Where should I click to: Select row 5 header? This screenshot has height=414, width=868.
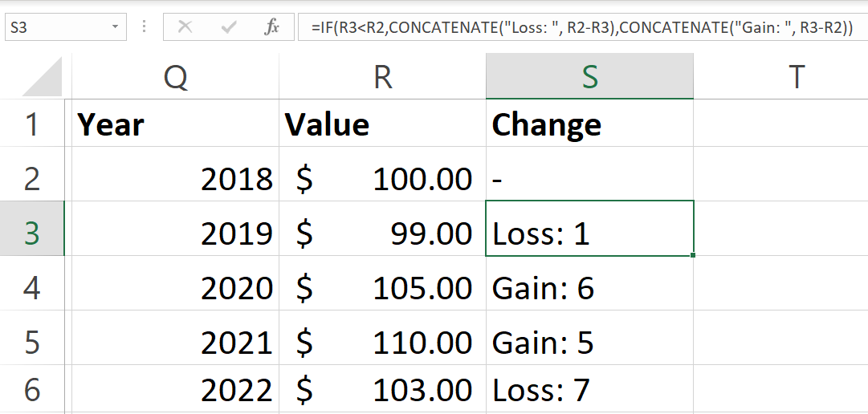coord(32,337)
